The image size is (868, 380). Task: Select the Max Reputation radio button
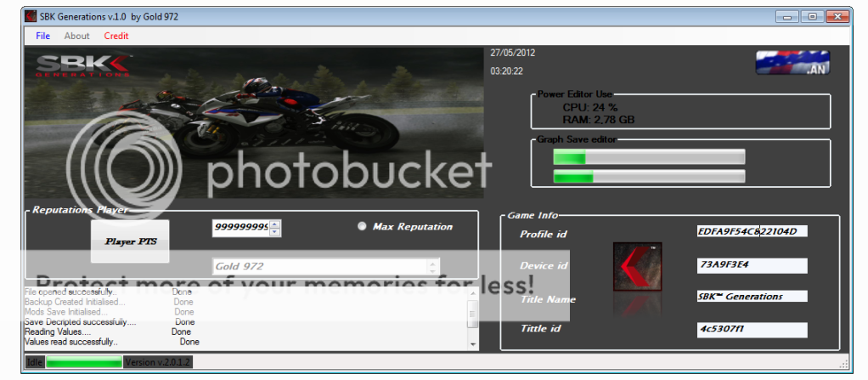click(363, 226)
